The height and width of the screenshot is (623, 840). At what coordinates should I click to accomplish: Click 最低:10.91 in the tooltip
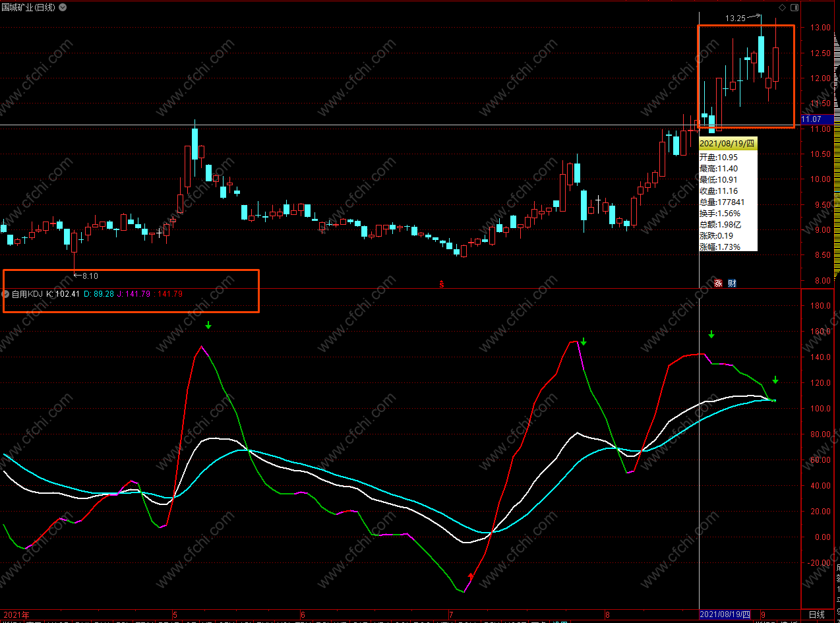point(719,180)
